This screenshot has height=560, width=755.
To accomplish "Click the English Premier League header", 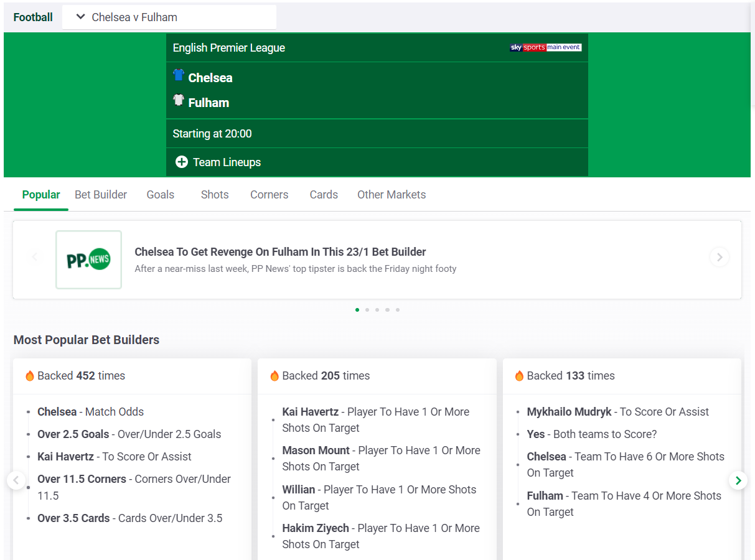I will pyautogui.click(x=229, y=48).
